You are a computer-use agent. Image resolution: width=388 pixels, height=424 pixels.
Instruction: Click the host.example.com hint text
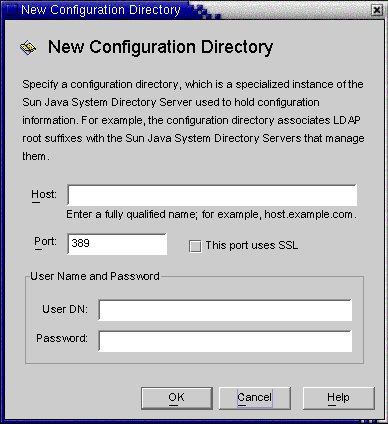(310, 214)
